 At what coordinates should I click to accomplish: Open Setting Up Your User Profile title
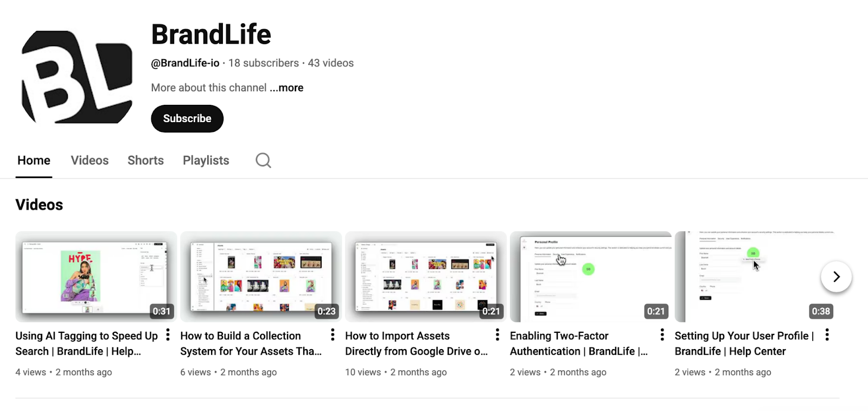(744, 344)
